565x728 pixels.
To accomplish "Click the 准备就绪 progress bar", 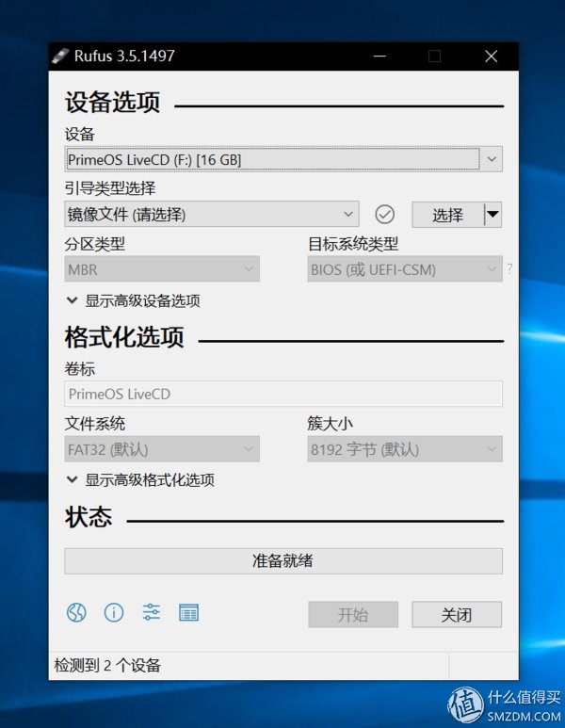I will tap(283, 561).
